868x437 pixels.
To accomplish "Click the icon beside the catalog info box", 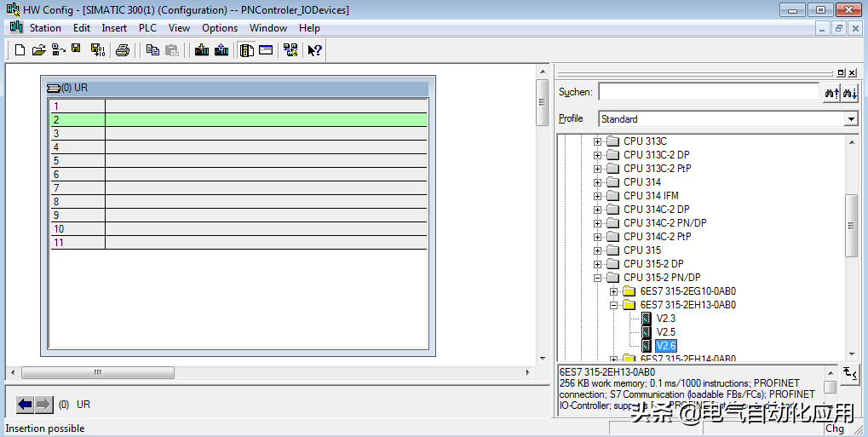I will tap(850, 373).
